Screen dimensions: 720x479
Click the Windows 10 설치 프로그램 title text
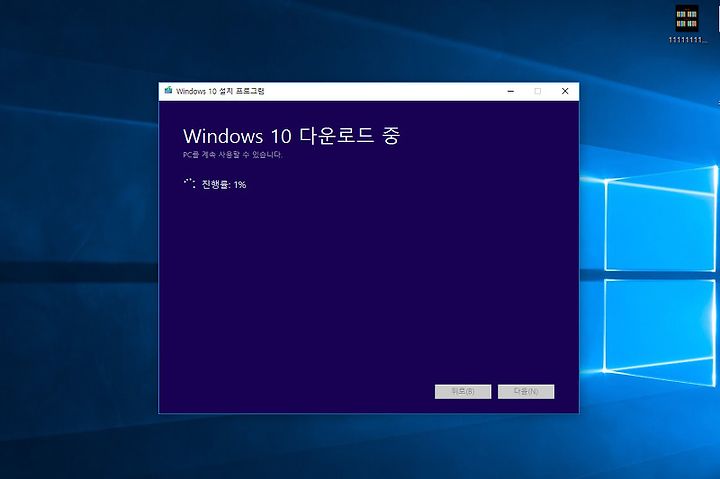click(220, 91)
